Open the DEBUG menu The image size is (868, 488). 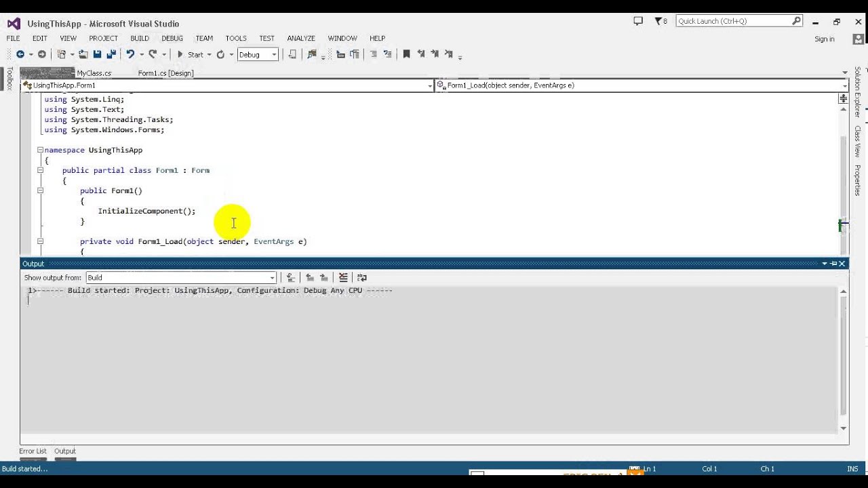point(172,39)
